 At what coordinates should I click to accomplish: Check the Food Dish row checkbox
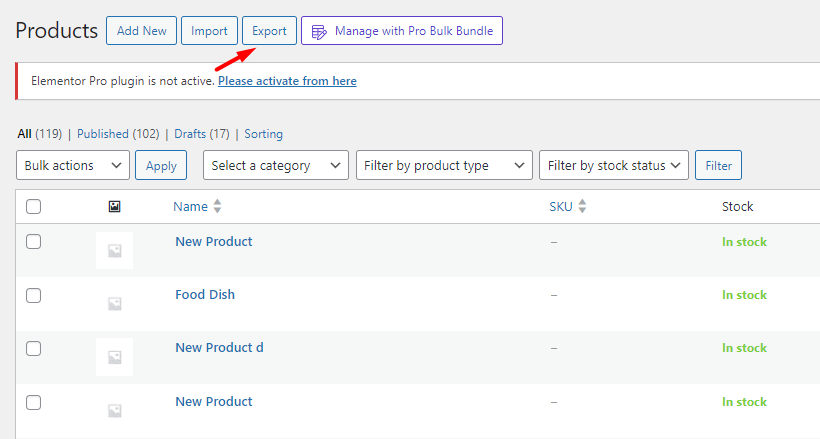click(x=33, y=296)
